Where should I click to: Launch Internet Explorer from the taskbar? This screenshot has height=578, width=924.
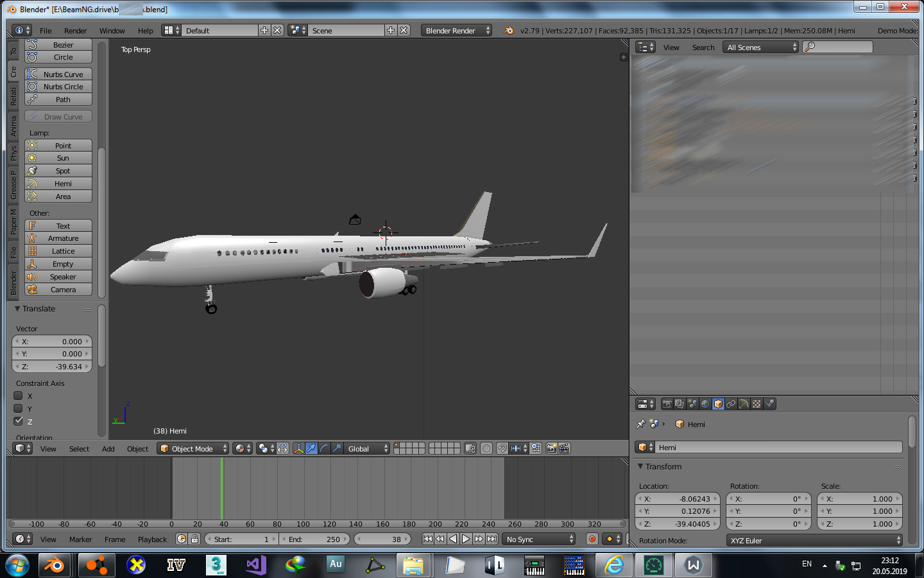(x=614, y=565)
